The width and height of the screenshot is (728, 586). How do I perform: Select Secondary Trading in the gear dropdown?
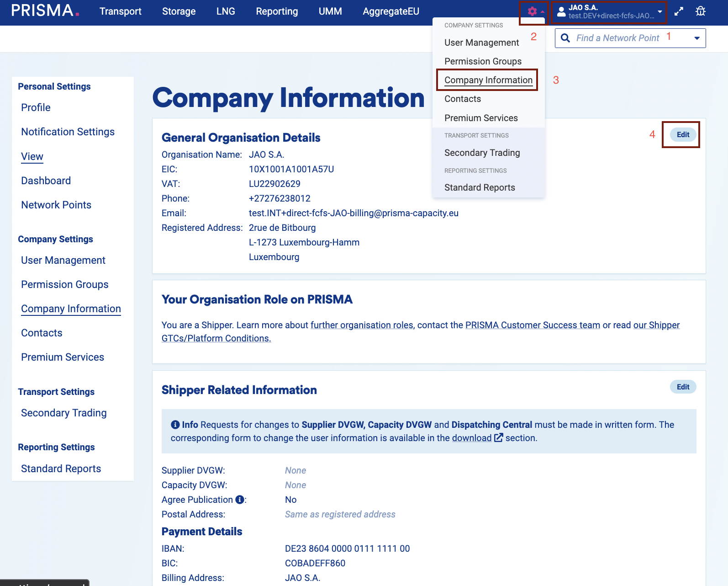482,153
